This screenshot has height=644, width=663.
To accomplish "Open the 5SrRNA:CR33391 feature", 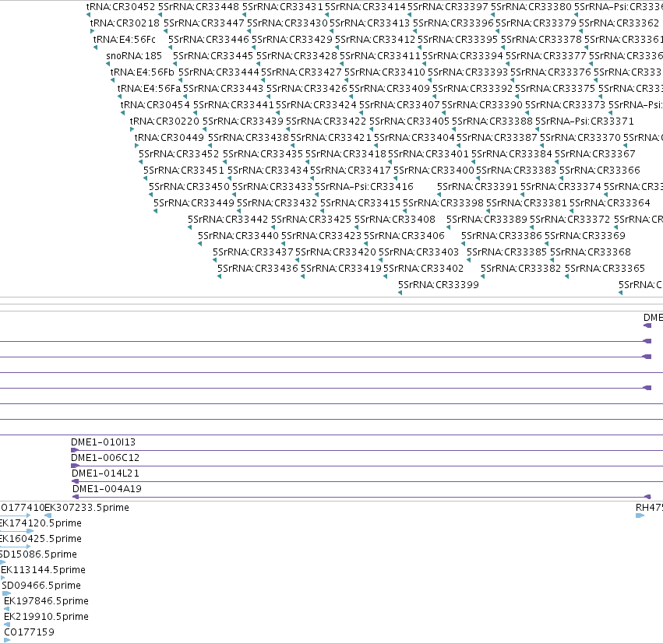I will click(x=478, y=187).
